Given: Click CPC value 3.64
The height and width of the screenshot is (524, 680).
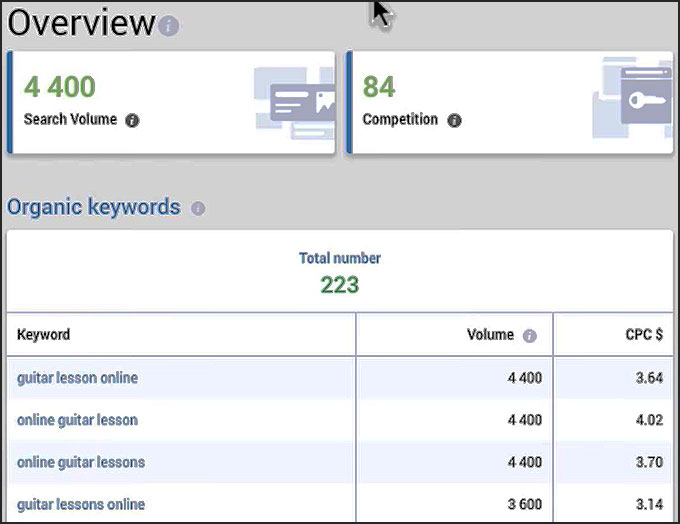Looking at the screenshot, I should (x=649, y=378).
